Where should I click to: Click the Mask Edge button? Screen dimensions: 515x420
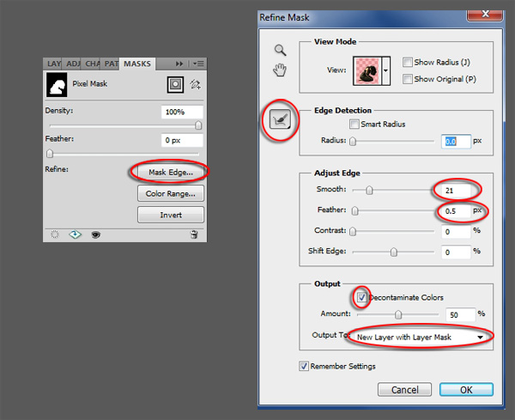[x=170, y=172]
